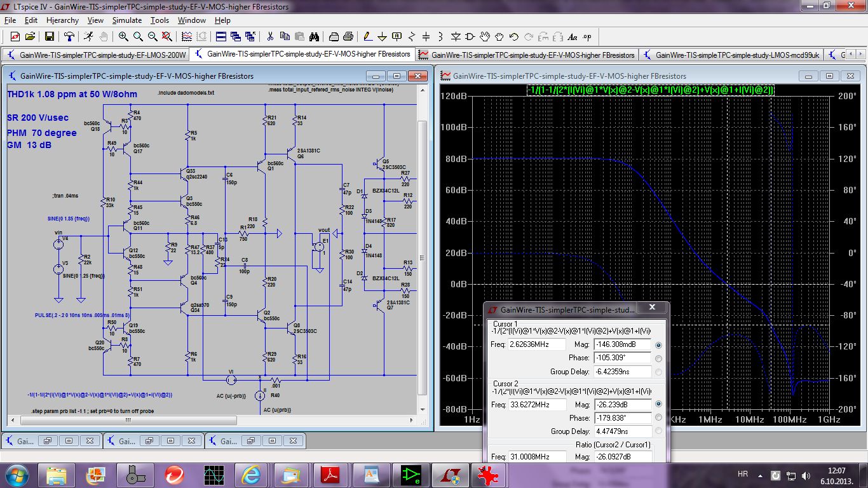Open the Simulate menu
The height and width of the screenshot is (488, 868).
(x=127, y=20)
